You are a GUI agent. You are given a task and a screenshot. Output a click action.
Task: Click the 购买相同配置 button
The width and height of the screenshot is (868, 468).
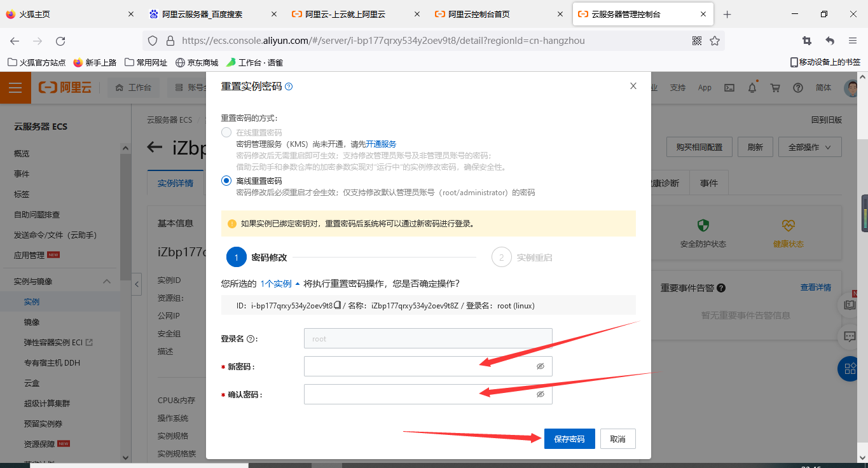coord(699,147)
